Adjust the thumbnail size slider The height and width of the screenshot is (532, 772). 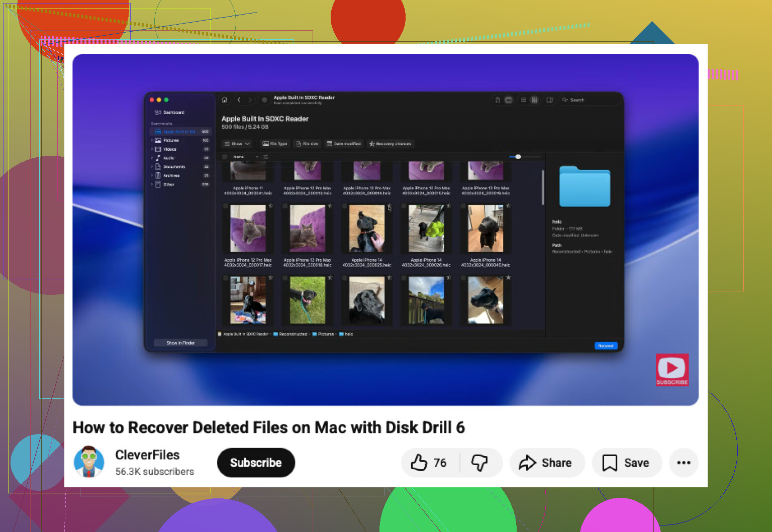(x=524, y=157)
